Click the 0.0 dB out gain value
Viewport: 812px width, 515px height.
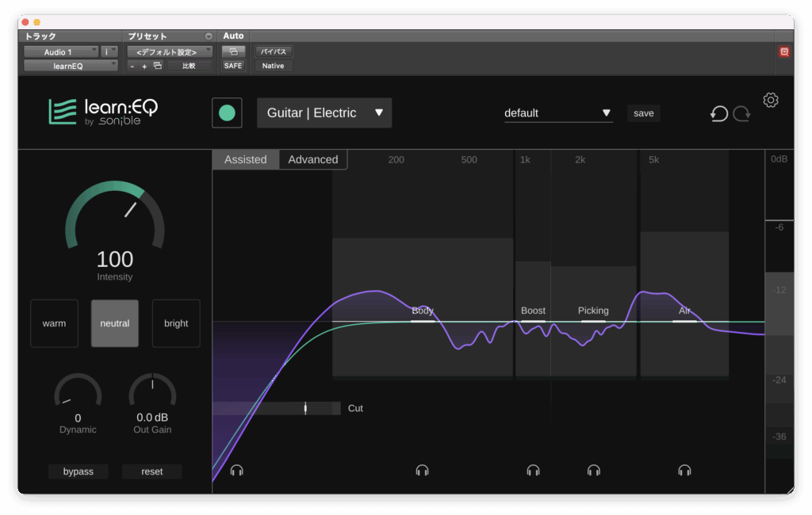pos(152,418)
